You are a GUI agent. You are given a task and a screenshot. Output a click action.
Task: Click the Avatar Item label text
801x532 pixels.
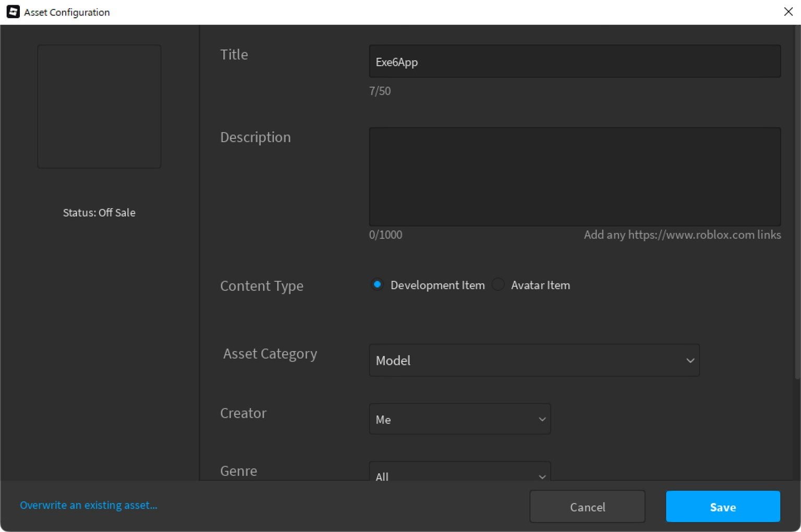click(x=540, y=285)
